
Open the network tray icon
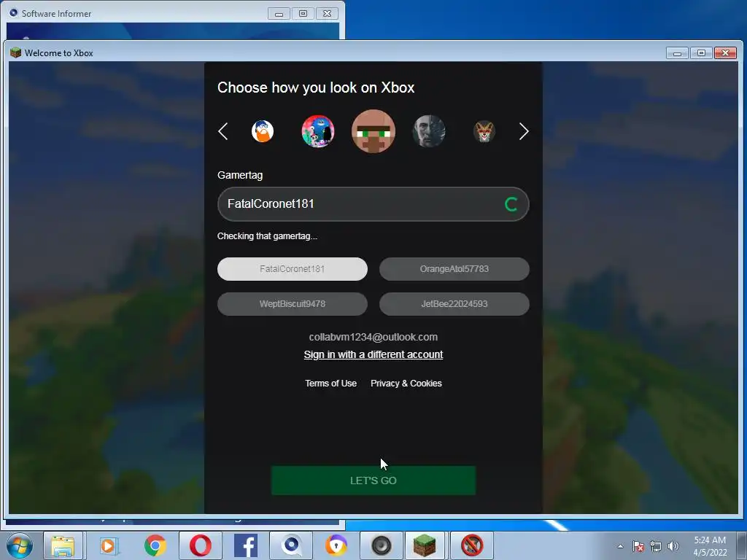pyautogui.click(x=656, y=546)
